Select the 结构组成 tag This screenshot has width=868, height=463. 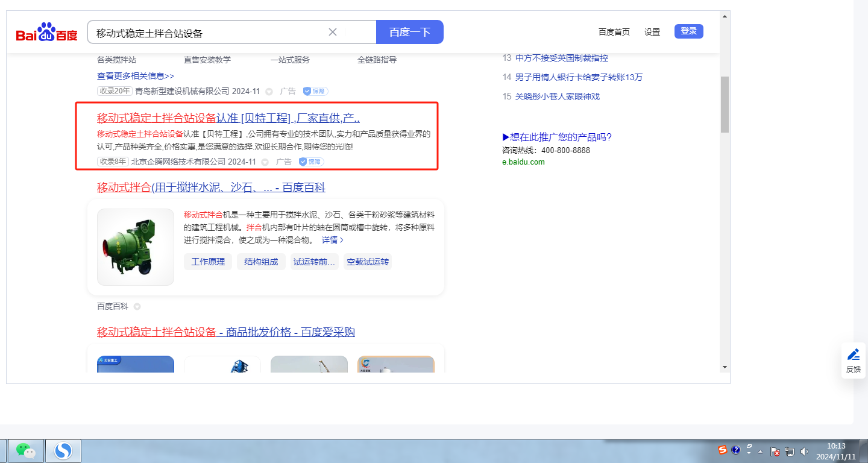point(261,262)
